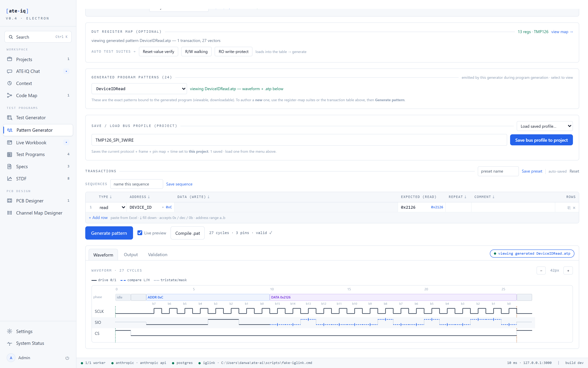588x368 pixels.
Task: Click the Admin avatar circle
Action: 11,358
